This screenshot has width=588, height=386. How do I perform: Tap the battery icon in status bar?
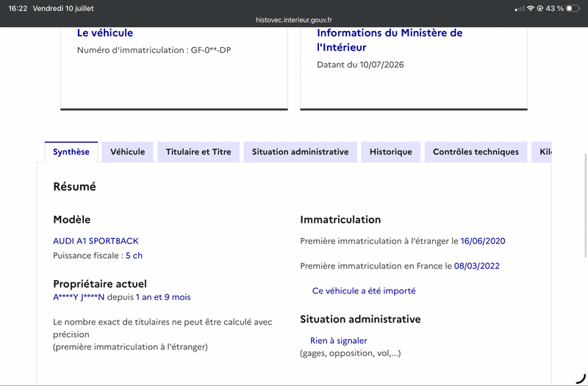(573, 8)
